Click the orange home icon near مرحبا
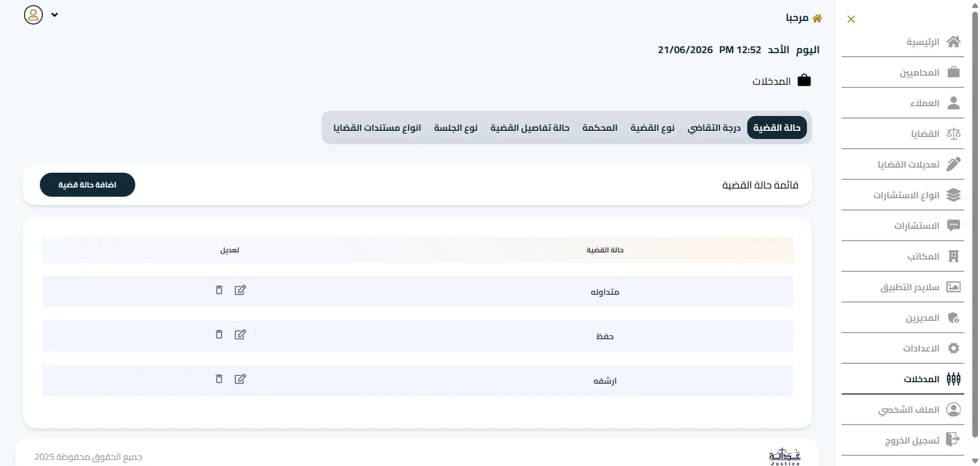The width and height of the screenshot is (980, 466). coord(817,18)
